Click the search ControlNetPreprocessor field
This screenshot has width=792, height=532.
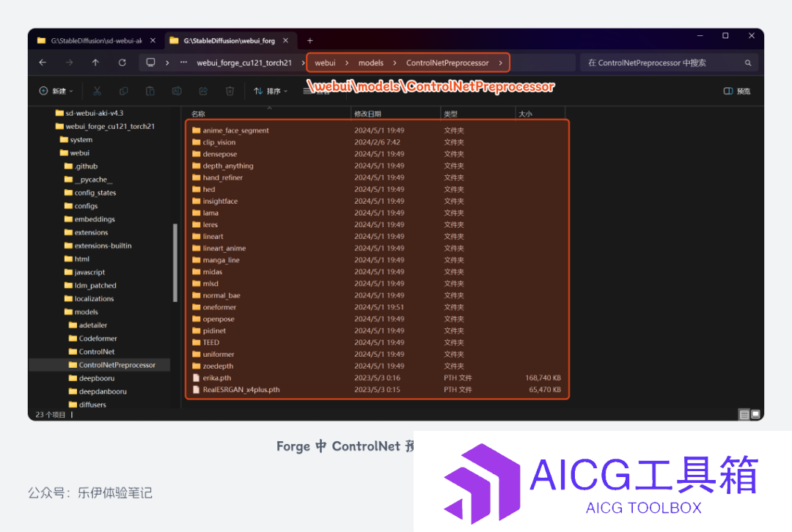669,63
